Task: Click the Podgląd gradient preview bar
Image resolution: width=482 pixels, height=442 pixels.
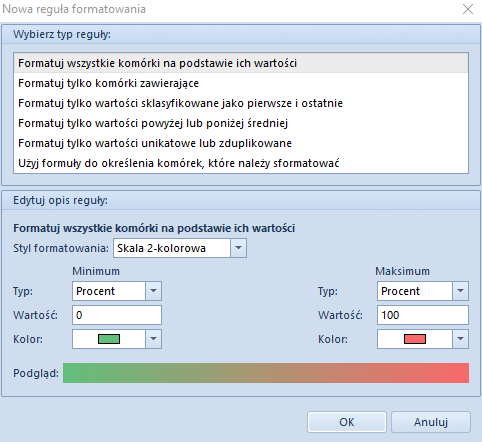Action: pos(266,373)
